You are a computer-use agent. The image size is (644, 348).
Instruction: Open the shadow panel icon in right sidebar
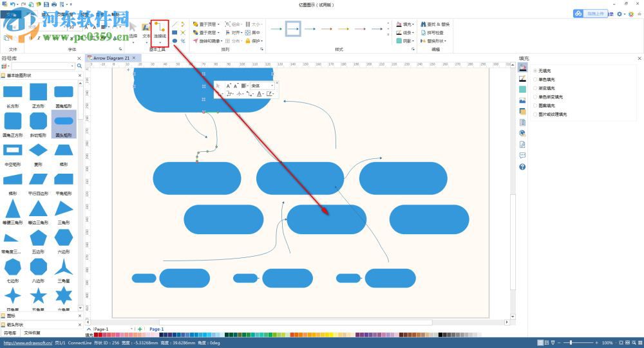(x=522, y=89)
